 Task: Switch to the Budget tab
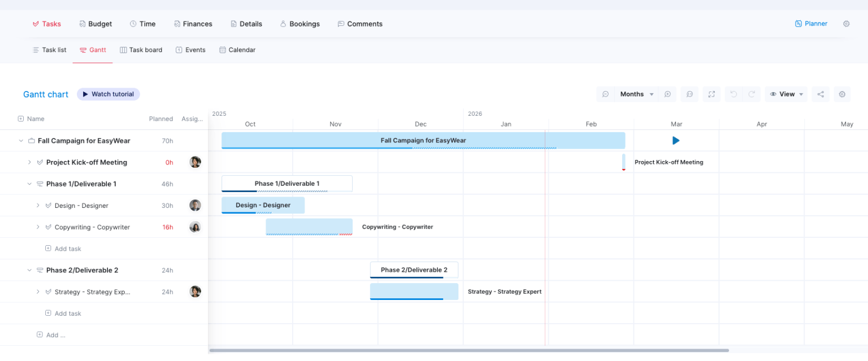(x=96, y=23)
